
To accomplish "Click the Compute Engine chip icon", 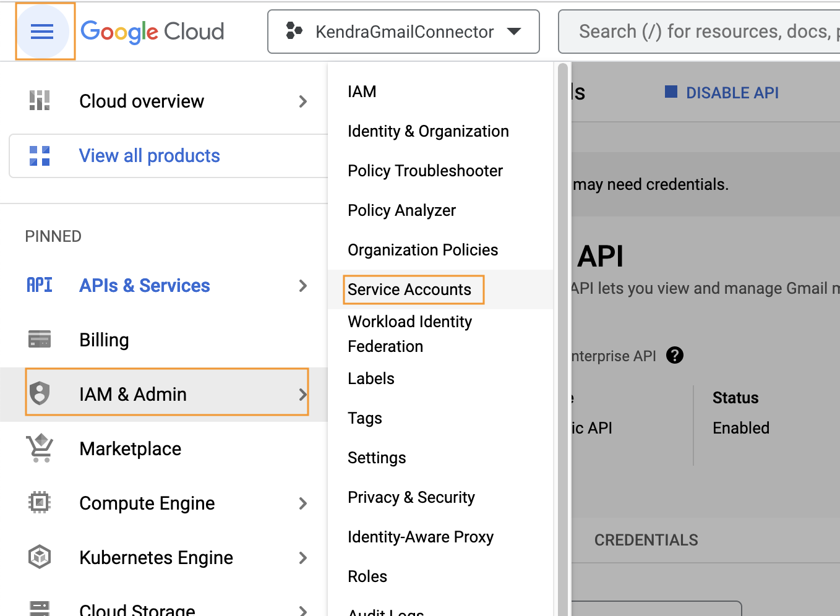I will pos(40,503).
